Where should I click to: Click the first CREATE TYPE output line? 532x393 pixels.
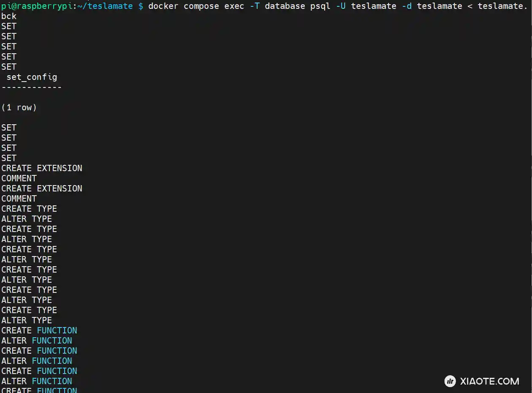click(29, 209)
